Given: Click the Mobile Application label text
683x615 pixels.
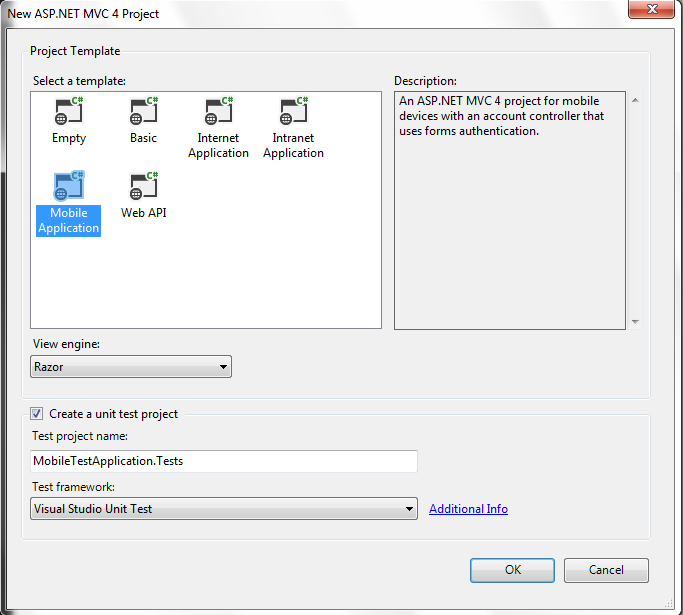Looking at the screenshot, I should click(69, 221).
